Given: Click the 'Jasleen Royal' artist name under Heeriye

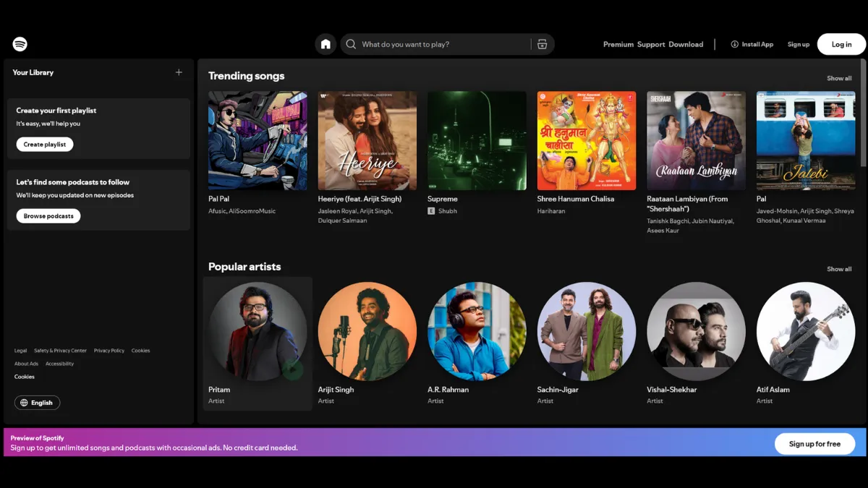Looking at the screenshot, I should pyautogui.click(x=339, y=211).
